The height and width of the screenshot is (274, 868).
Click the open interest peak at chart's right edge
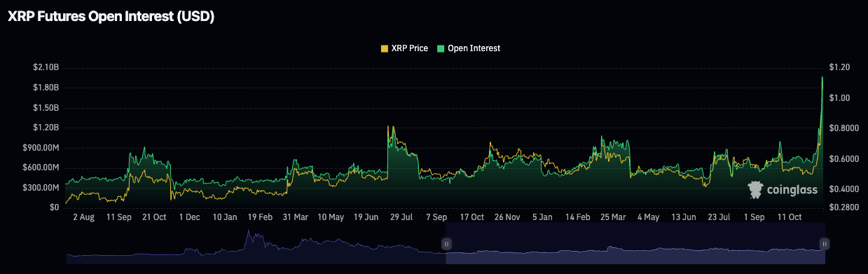[822, 77]
